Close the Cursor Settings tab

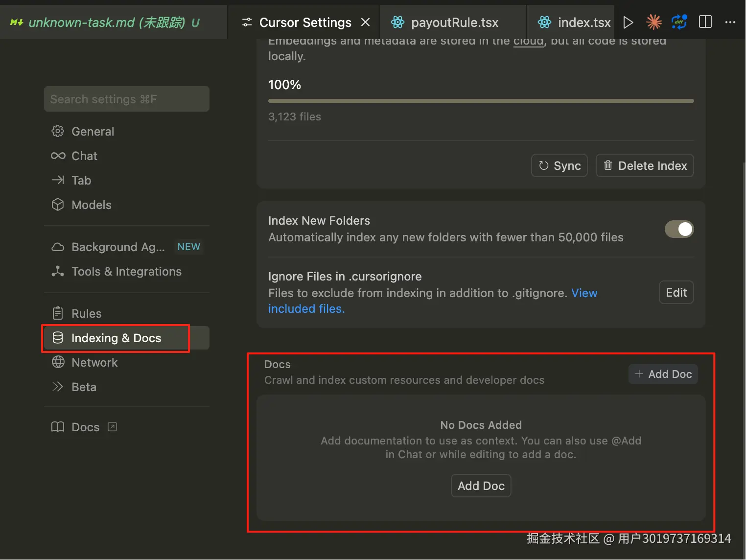[x=365, y=22]
